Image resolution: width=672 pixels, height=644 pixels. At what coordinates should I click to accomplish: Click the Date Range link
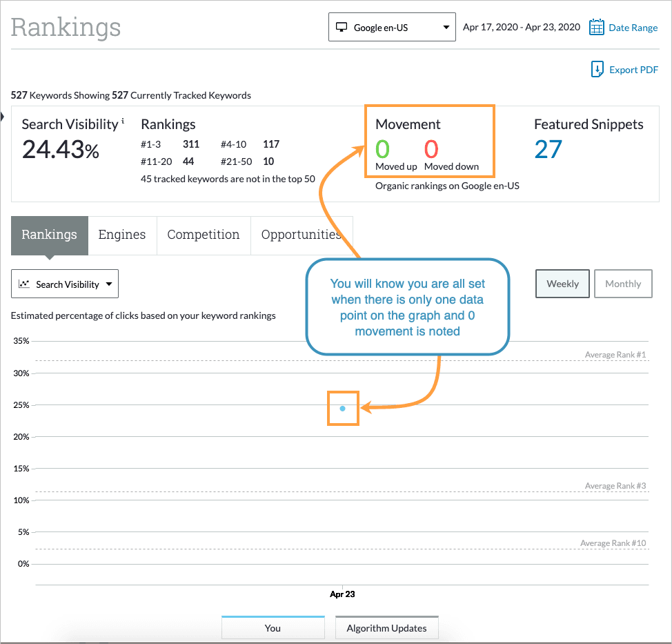click(633, 28)
